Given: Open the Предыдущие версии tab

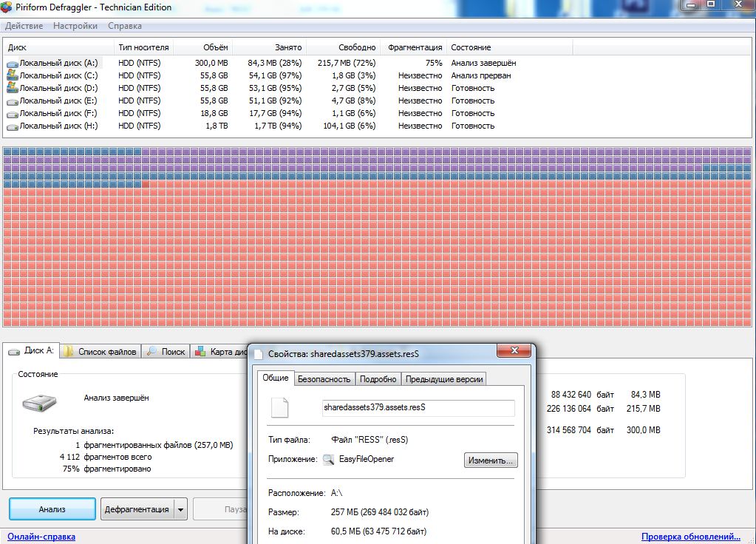Looking at the screenshot, I should (444, 379).
